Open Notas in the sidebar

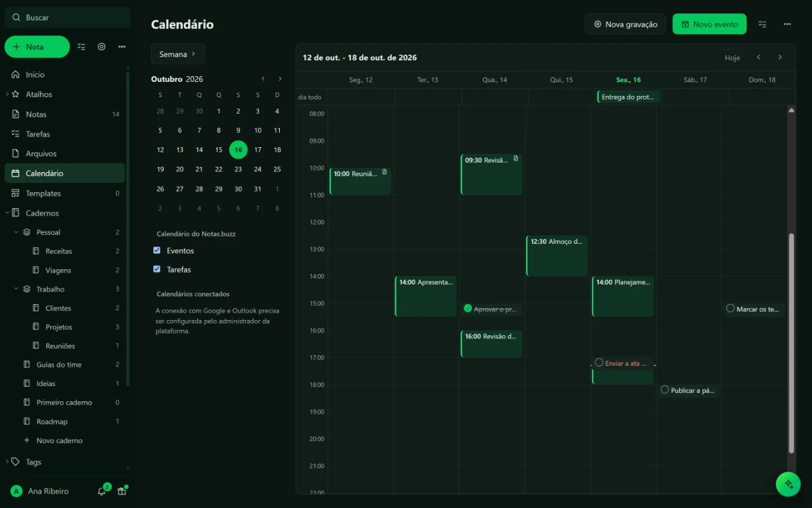(x=65, y=114)
